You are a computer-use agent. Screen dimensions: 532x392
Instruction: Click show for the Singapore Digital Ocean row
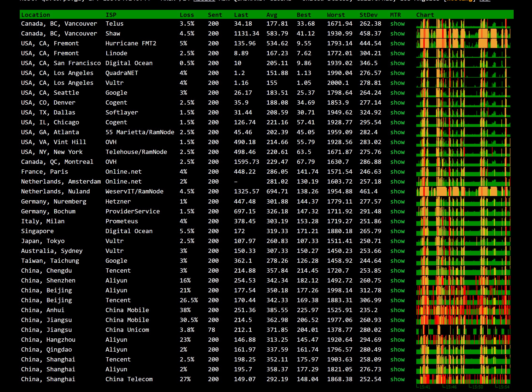(397, 231)
